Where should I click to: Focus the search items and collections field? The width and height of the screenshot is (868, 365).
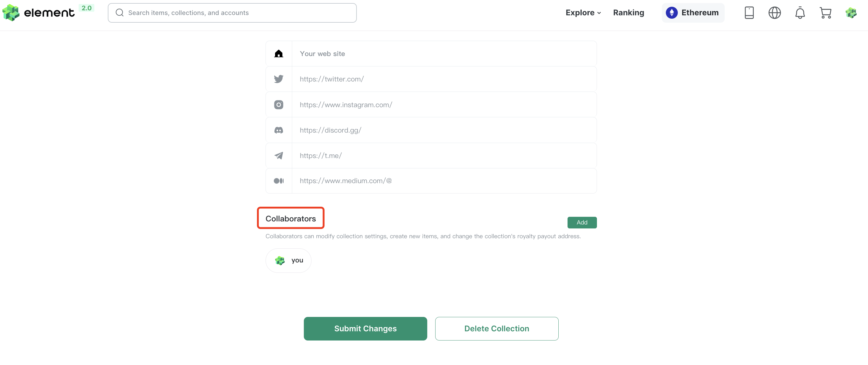tap(232, 13)
